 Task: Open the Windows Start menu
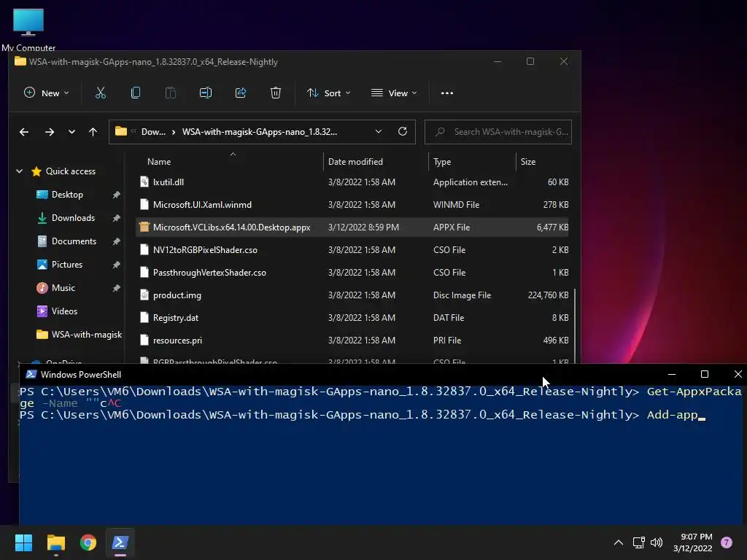(23, 542)
